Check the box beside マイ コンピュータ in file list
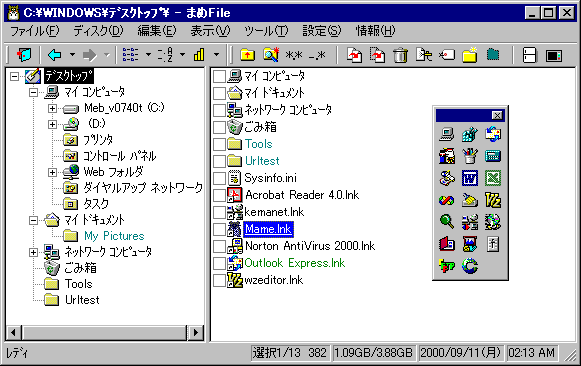This screenshot has width=581, height=366. [x=220, y=76]
